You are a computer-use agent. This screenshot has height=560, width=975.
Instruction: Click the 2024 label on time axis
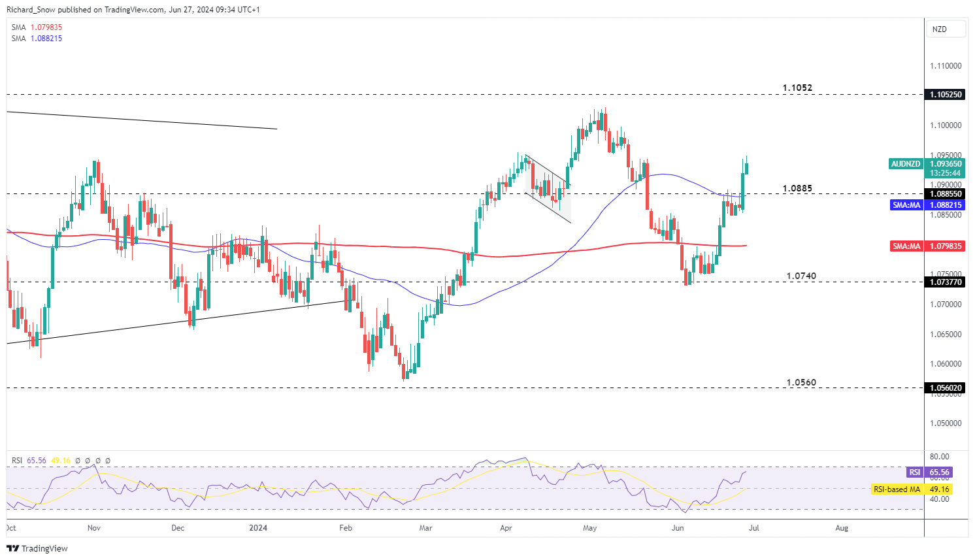tap(258, 528)
